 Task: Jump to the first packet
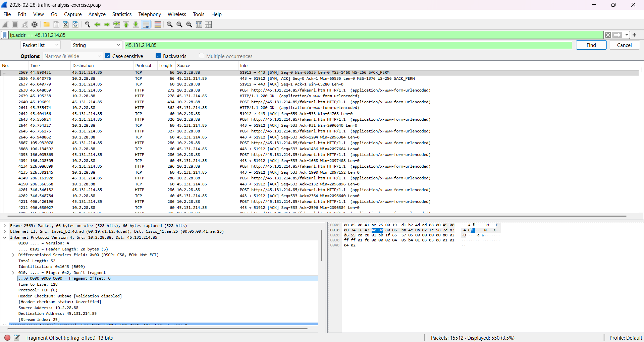point(126,24)
